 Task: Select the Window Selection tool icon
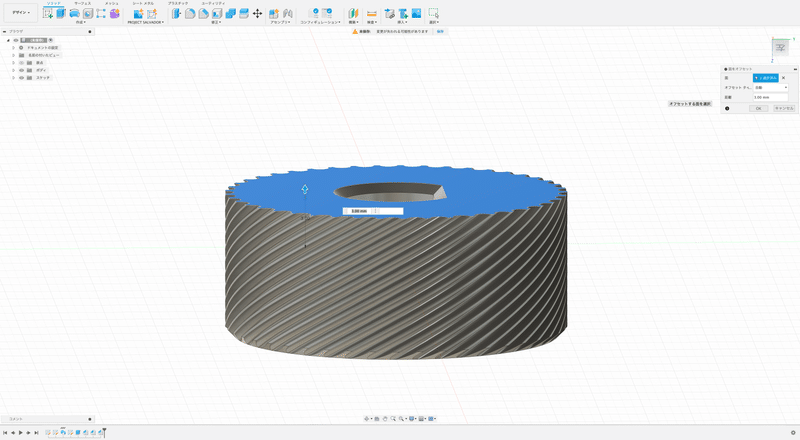point(433,14)
